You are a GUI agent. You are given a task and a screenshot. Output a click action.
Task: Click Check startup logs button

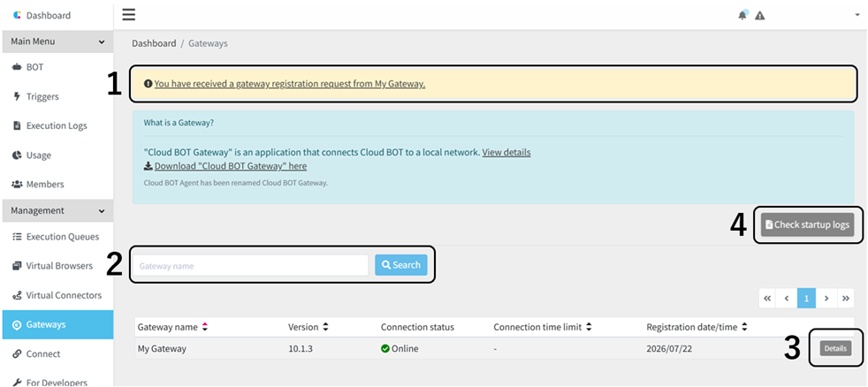[x=807, y=224]
